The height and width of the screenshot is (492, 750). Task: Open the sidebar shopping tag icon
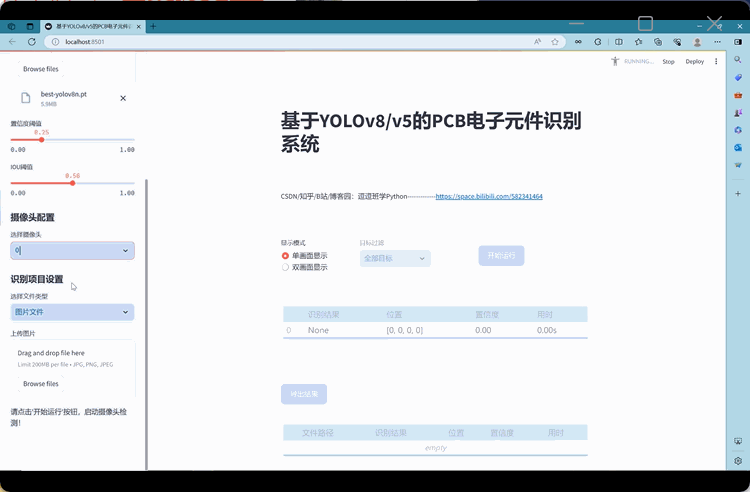pos(738,77)
